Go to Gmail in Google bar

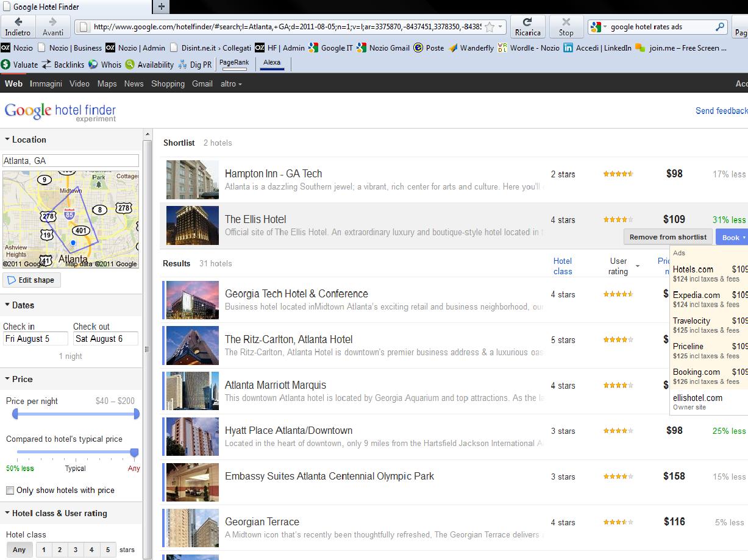tap(202, 83)
